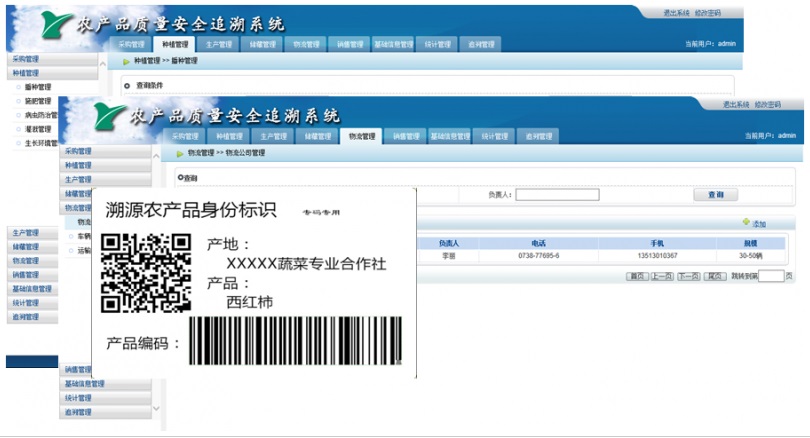Screen dimensions: 810x438
Task: Click front sidebar scroll-down arrow
Action: (156, 409)
